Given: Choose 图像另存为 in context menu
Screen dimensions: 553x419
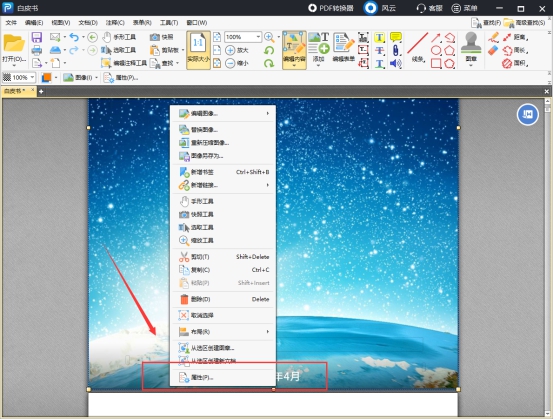Looking at the screenshot, I should 223,156.
